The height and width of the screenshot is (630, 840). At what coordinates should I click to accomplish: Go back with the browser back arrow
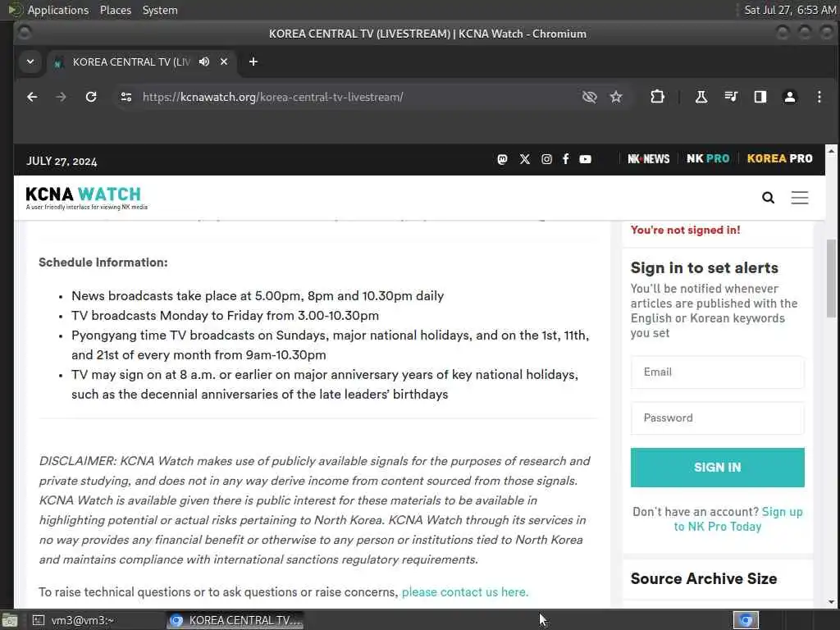pos(32,97)
